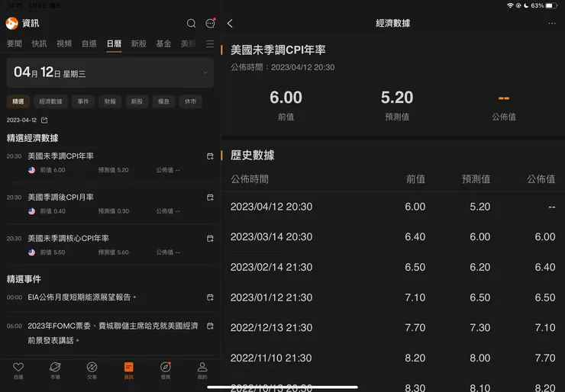The height and width of the screenshot is (392, 565).
Task: Add reminder for 美國未季調核心CPI年率
Action: 210,238
